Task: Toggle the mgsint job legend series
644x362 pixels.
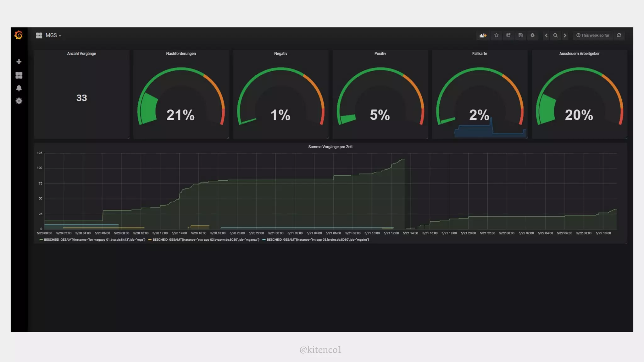Action: pyautogui.click(x=318, y=240)
